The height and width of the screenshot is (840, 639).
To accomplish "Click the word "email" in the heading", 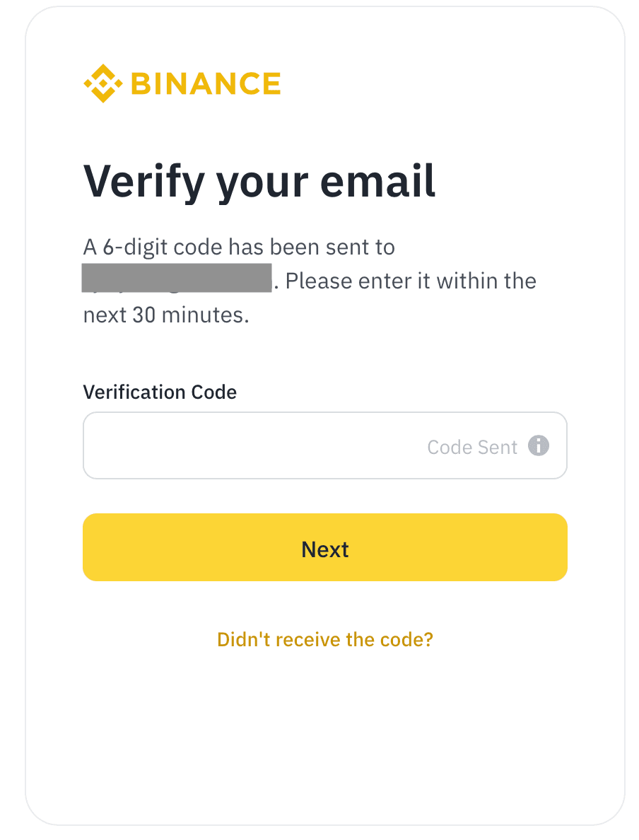I will point(378,181).
